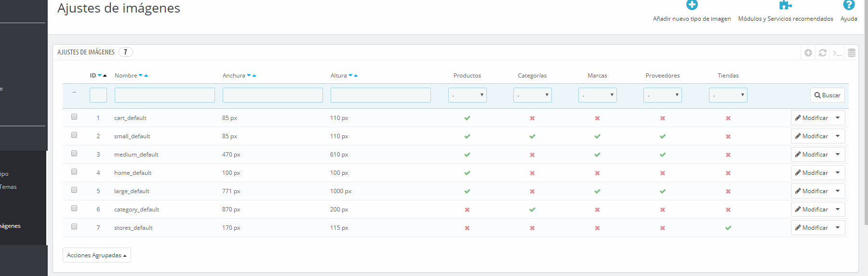Viewport: 868px width, 276px height.
Task: Click the refresh list icon in panel header
Action: [x=823, y=53]
